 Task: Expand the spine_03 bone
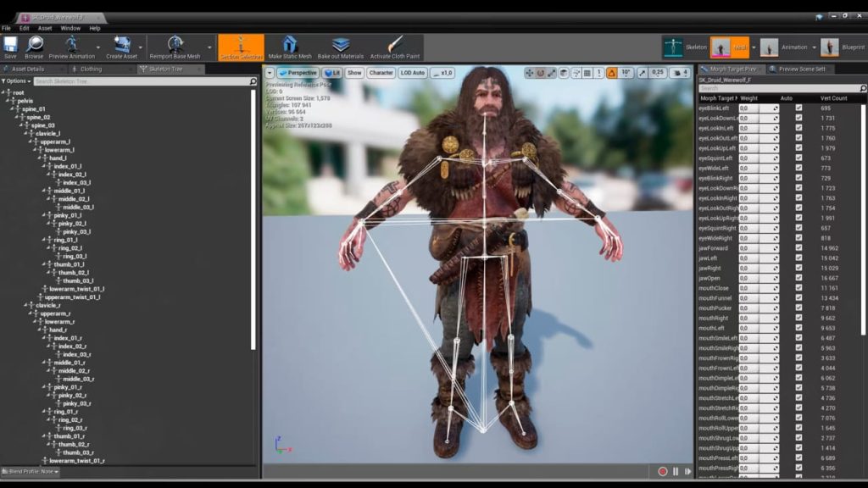tap(23, 125)
